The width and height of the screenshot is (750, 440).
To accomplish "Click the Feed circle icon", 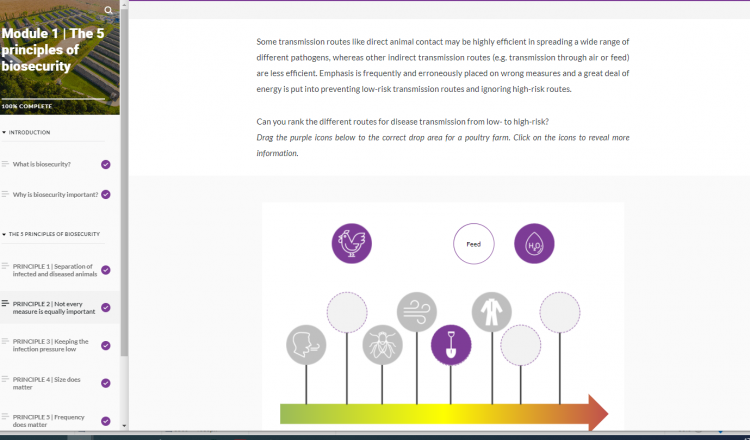I will 473,243.
